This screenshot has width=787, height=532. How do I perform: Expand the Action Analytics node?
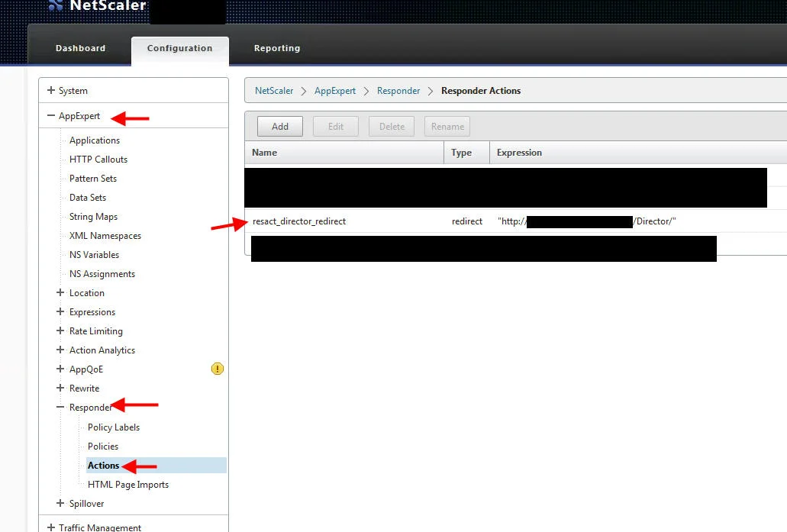click(x=60, y=350)
